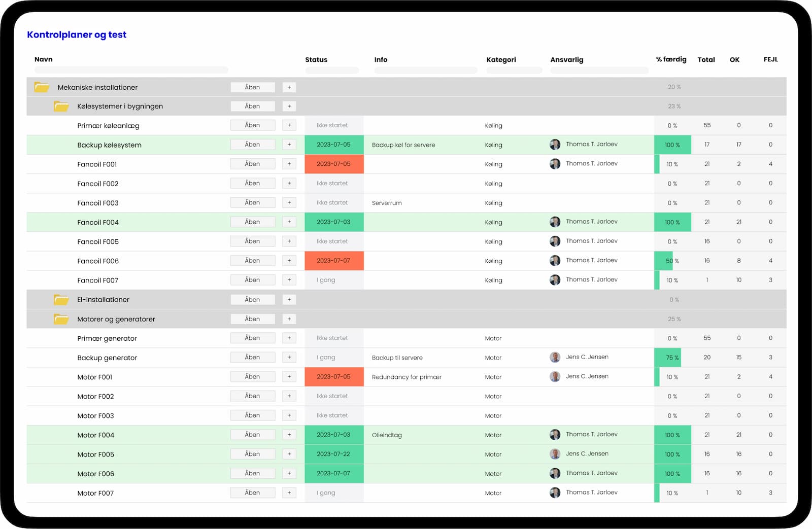Click plus button on Backup kølesystem row

click(x=289, y=145)
